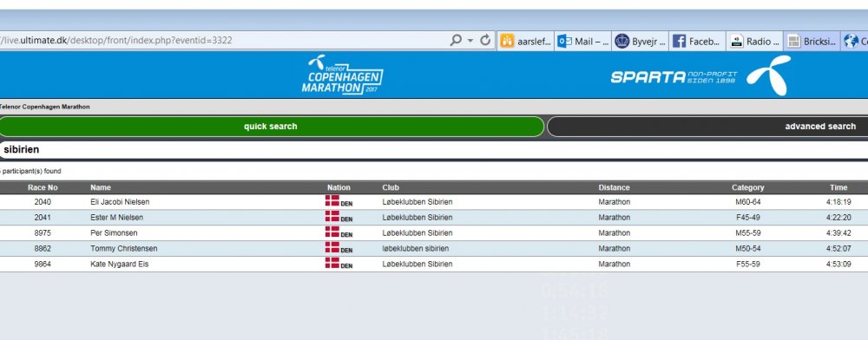Image resolution: width=868 pixels, height=340 pixels.
Task: Click the Sparta non-profit logo
Action: [x=674, y=77]
